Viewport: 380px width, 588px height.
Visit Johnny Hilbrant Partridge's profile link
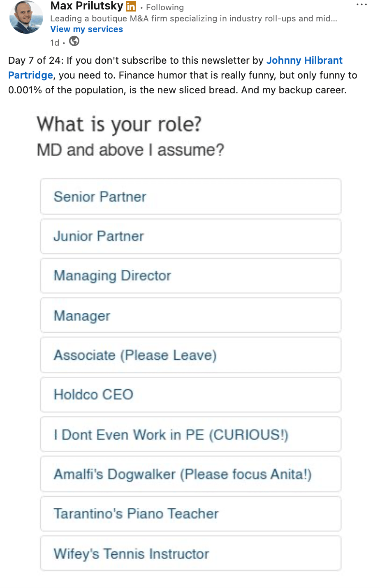[x=304, y=60]
